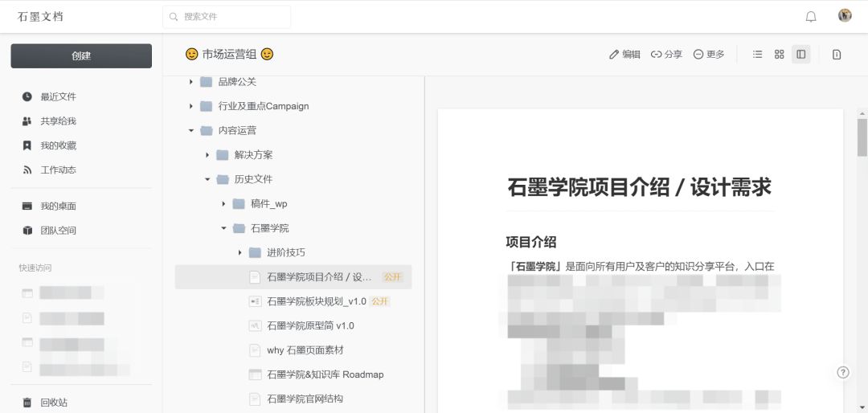Collapse the 石墨学院 folder arrow

tap(223, 228)
